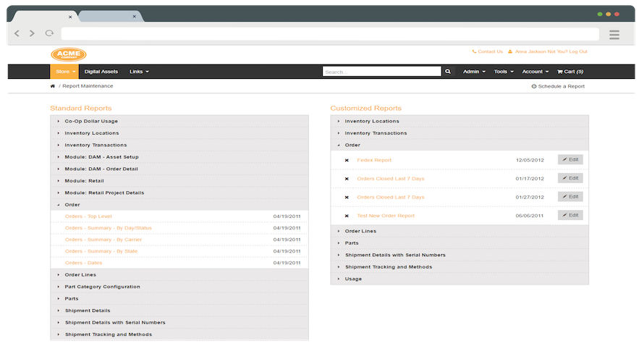Open the Cart (5)
The image size is (644, 362).
[570, 72]
